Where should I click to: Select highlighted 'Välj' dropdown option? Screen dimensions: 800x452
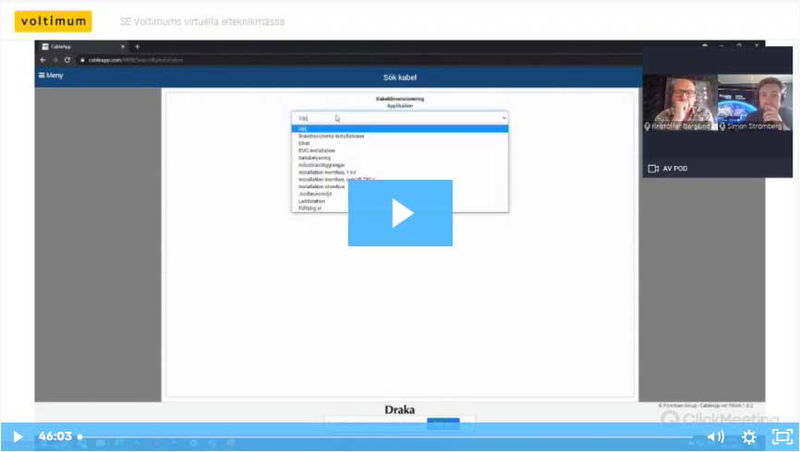400,129
